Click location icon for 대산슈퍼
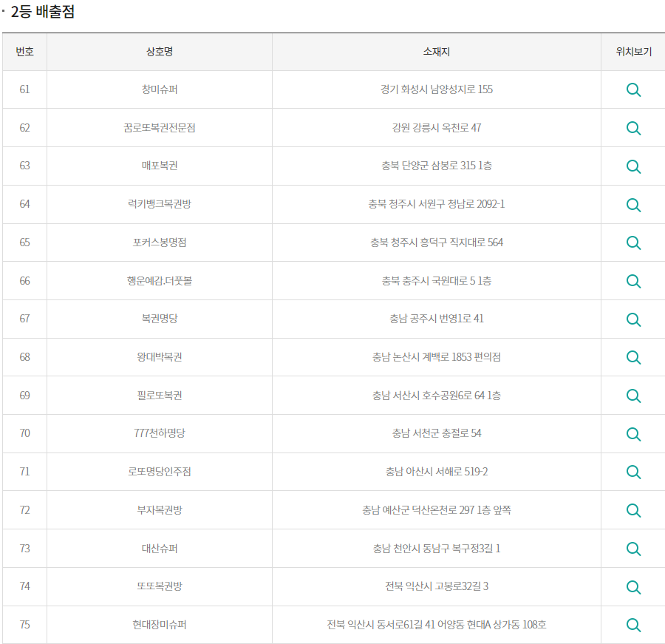 coord(633,548)
